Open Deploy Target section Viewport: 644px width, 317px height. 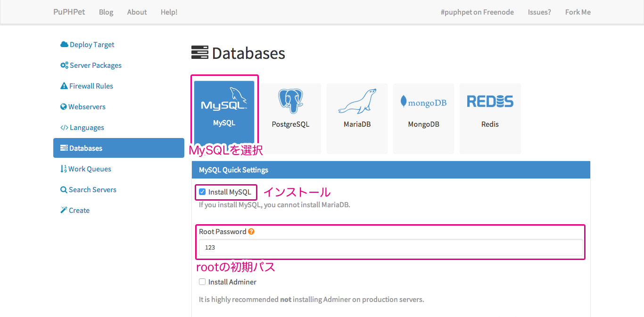[x=92, y=45]
